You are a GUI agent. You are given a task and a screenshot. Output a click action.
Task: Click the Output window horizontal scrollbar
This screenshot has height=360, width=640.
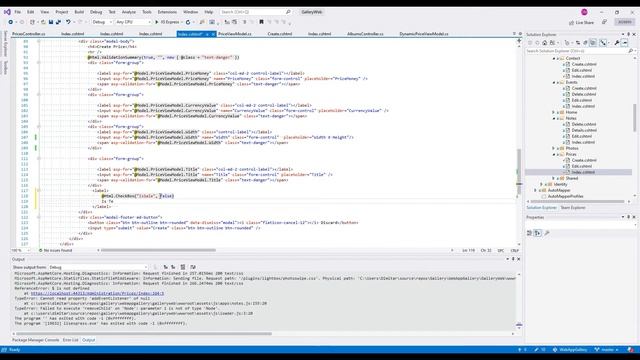tap(145, 333)
